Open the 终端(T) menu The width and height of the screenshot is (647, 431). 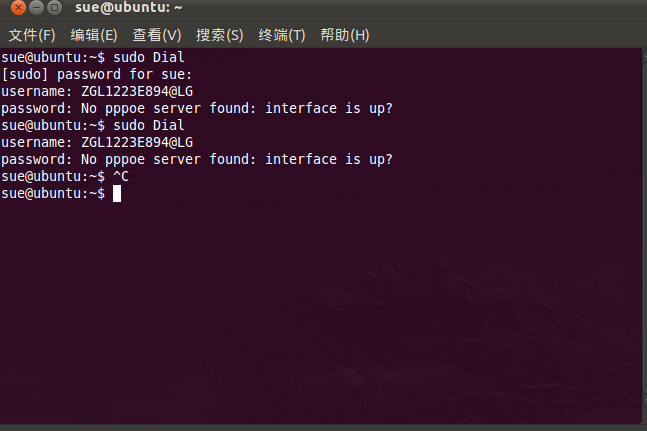pos(282,35)
